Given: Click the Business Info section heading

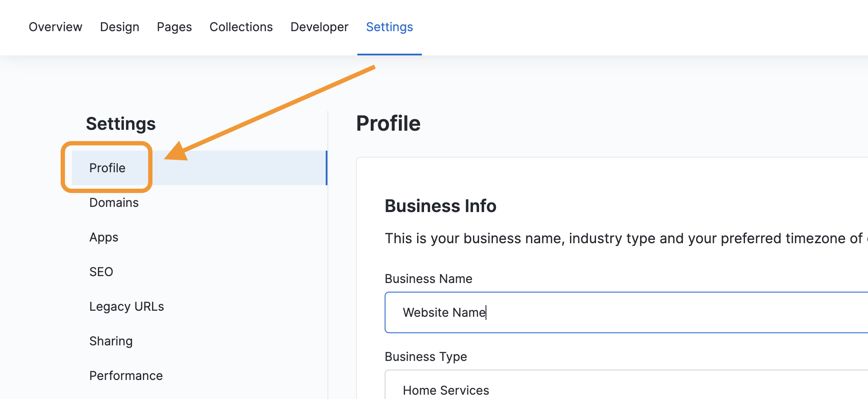Looking at the screenshot, I should [x=440, y=206].
